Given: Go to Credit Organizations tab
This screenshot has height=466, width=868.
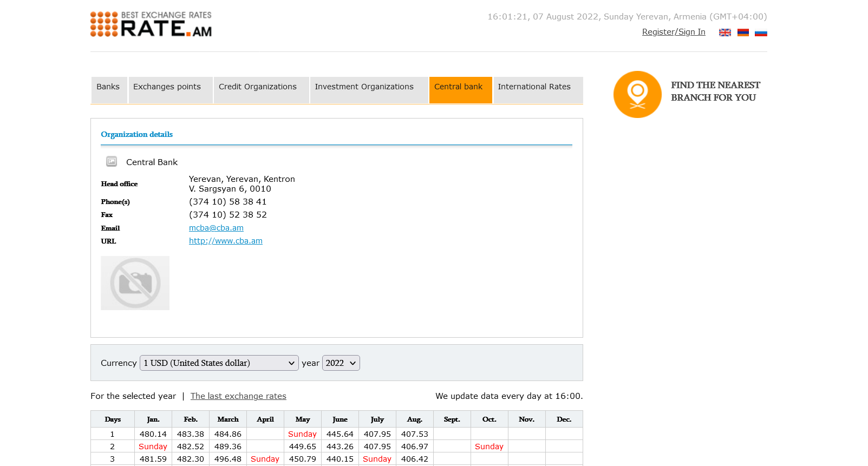Looking at the screenshot, I should [258, 87].
